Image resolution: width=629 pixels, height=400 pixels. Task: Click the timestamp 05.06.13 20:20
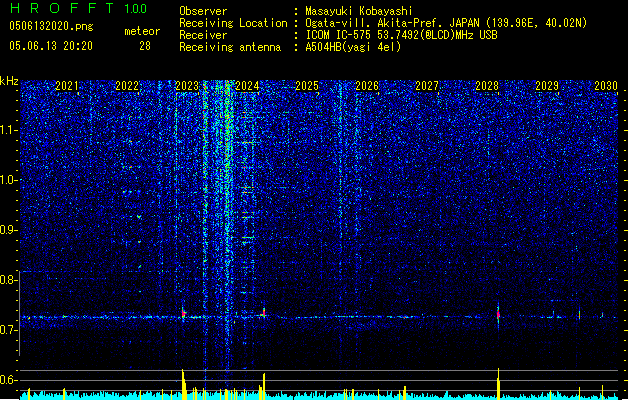point(51,46)
